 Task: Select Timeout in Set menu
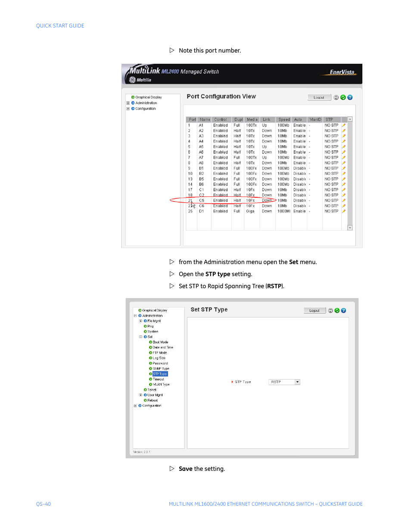[x=159, y=380]
